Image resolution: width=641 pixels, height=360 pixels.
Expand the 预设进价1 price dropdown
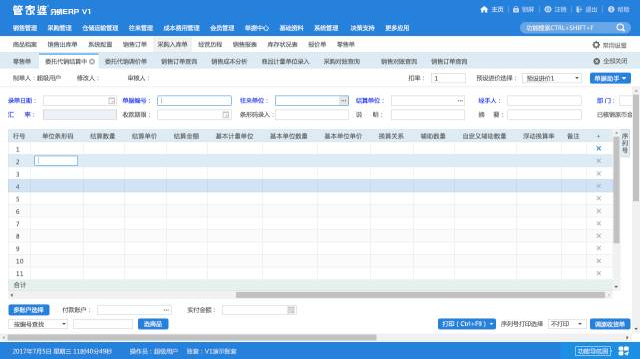(552, 78)
